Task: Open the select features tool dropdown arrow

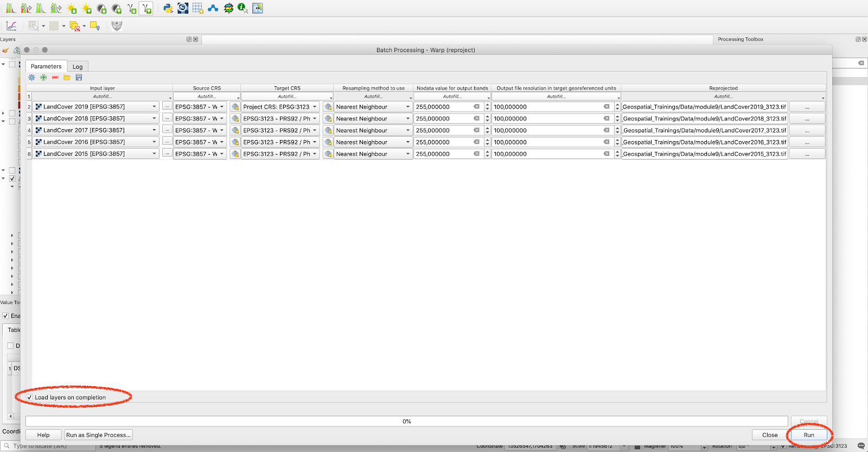Action: click(x=43, y=26)
